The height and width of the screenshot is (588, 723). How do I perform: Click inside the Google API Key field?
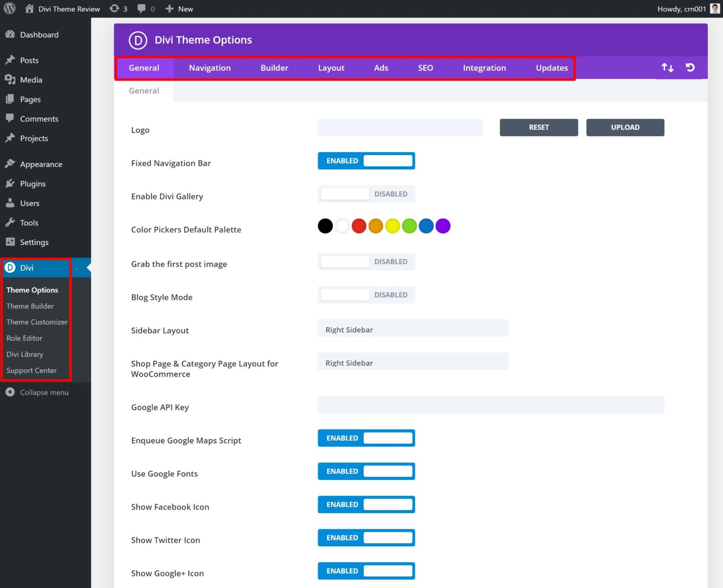point(489,405)
